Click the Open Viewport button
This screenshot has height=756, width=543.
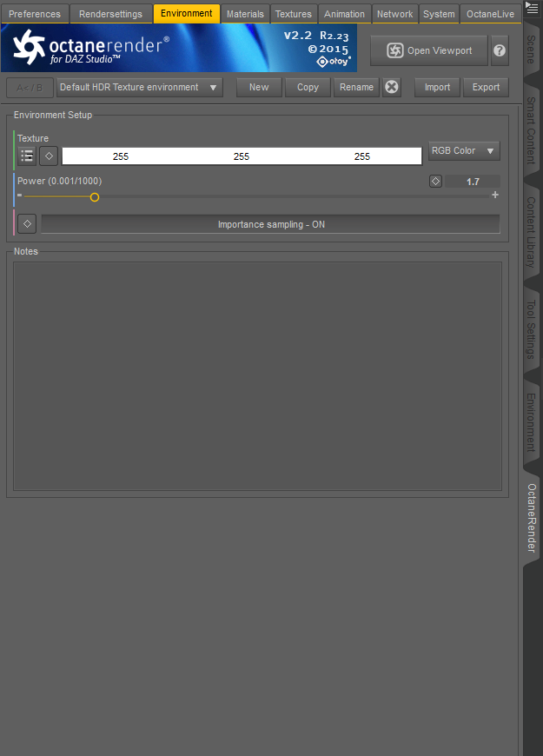[x=429, y=50]
